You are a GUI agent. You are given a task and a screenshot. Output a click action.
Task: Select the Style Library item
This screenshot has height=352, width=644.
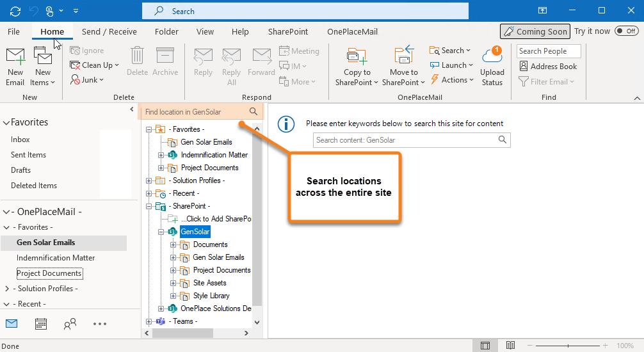click(x=211, y=296)
